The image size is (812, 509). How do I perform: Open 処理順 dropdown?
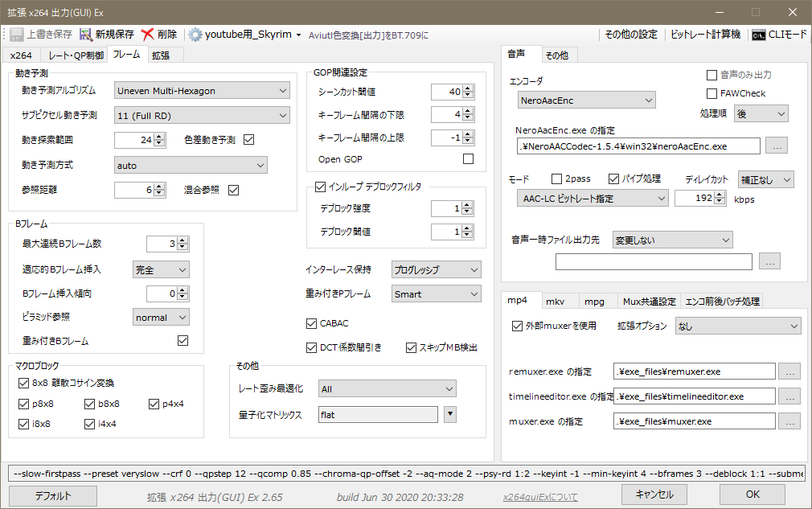click(x=761, y=114)
